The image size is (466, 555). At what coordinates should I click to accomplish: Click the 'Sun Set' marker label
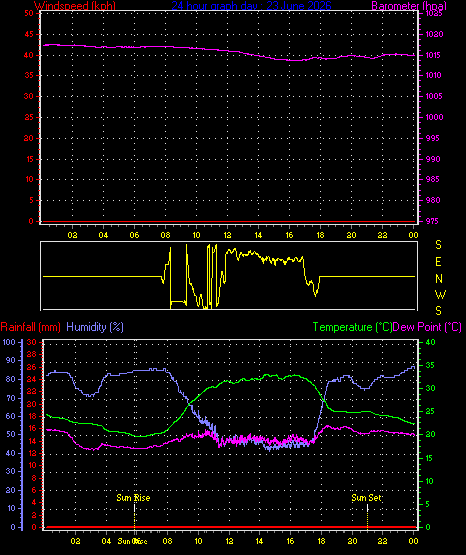pyautogui.click(x=367, y=498)
